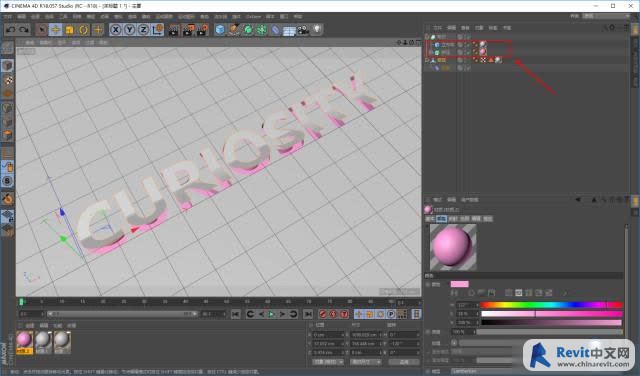
Task: Go to start of animation
Action: [236, 314]
